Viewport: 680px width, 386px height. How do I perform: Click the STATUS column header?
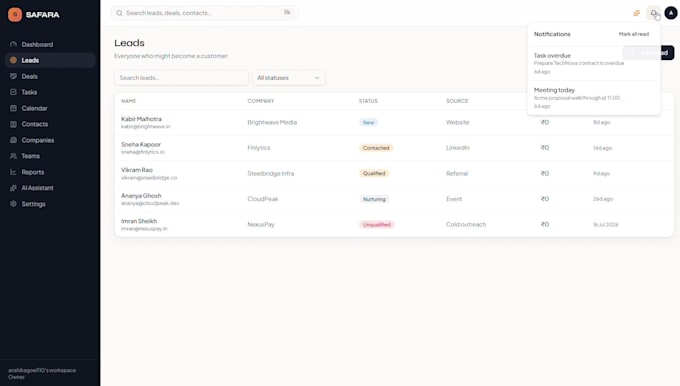coord(368,101)
